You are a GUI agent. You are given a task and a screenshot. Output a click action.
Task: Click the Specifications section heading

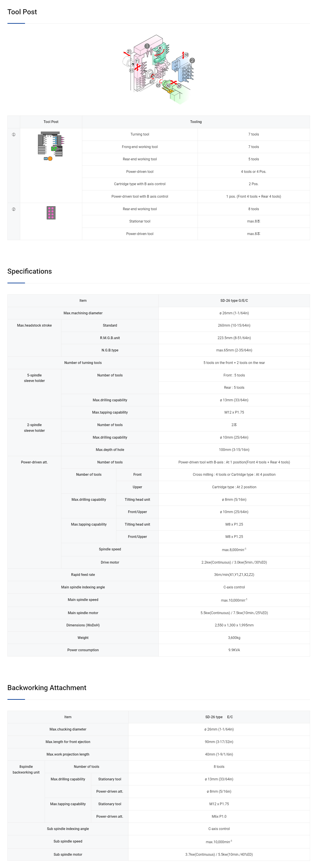coord(30,271)
